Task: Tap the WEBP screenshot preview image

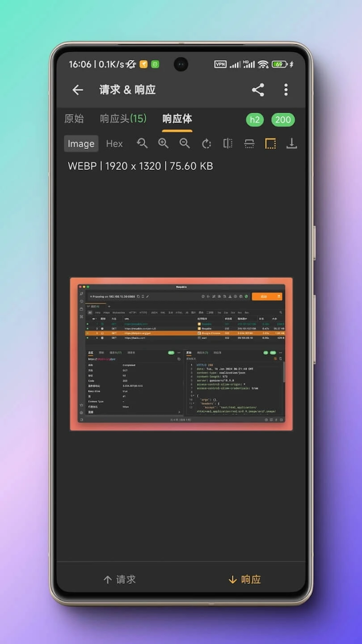Action: 181,354
